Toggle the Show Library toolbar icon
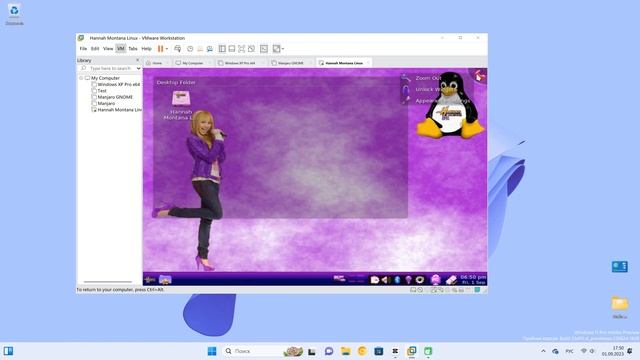Screen dimensions: 640x360 tap(222, 49)
